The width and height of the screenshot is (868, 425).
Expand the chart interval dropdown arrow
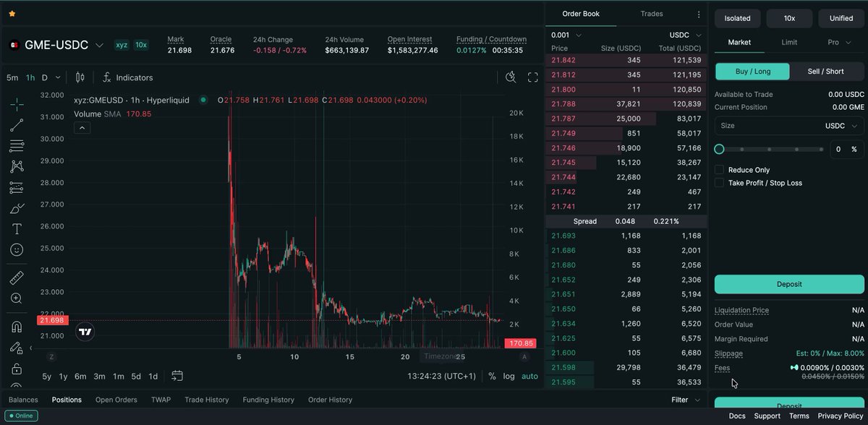pos(58,77)
